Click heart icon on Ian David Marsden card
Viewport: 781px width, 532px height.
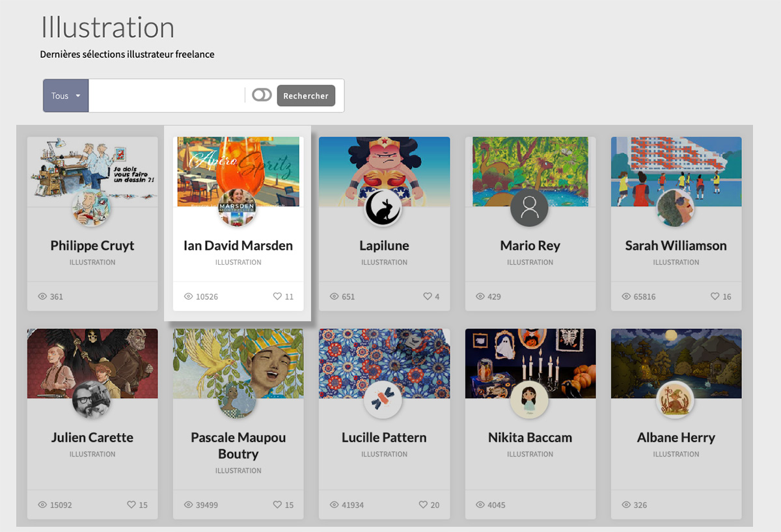(x=277, y=297)
